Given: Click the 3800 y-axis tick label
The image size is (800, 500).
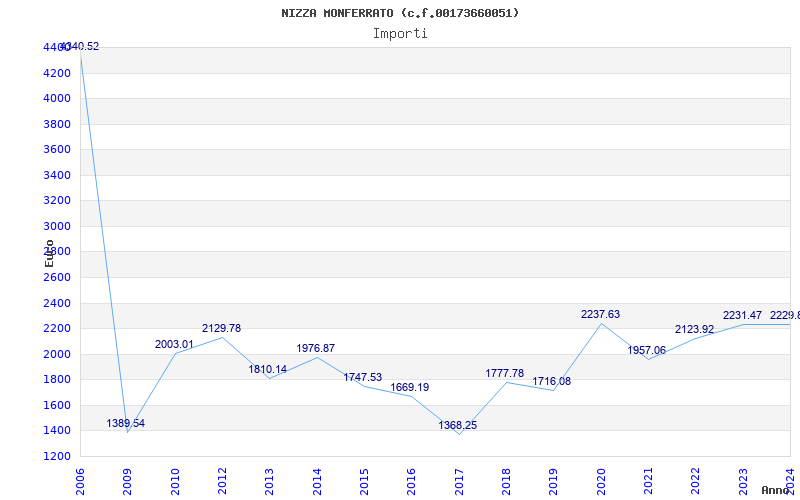Looking at the screenshot, I should pos(57,124).
